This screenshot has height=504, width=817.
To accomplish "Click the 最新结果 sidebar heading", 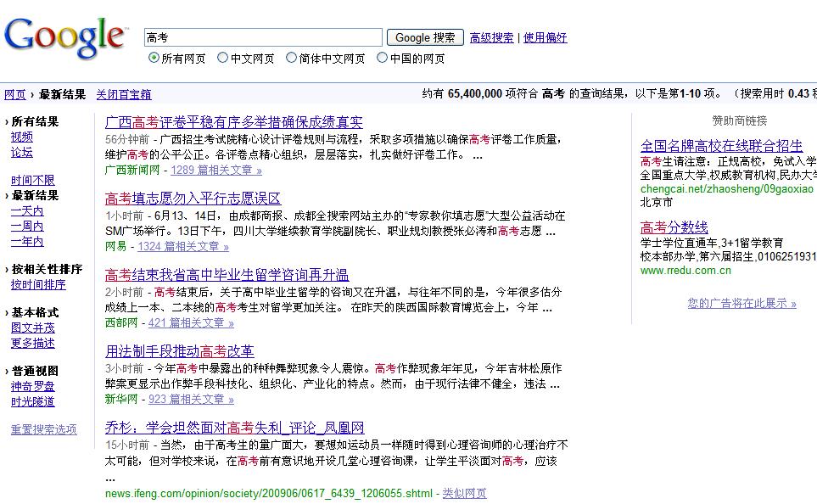I will click(35, 195).
